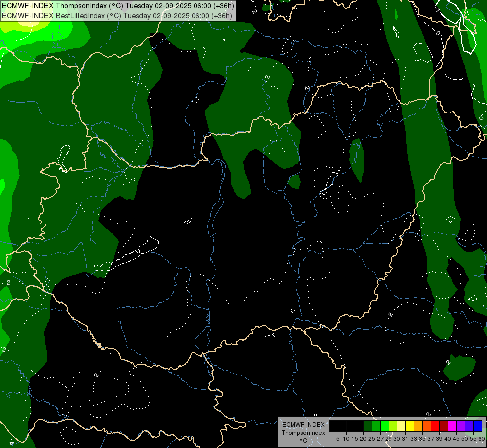Click the legend scale value 50

(465, 439)
